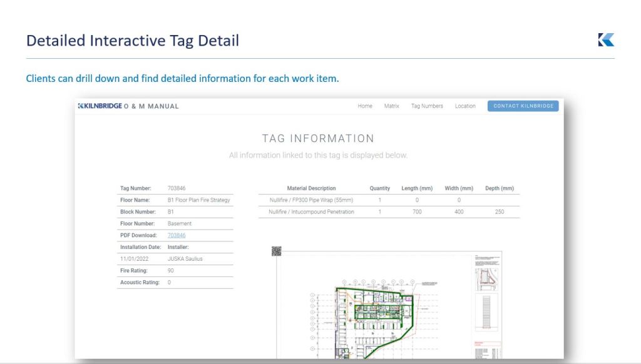This screenshot has height=364, width=641.
Task: Click the Depth (mm) column header
Action: [499, 188]
